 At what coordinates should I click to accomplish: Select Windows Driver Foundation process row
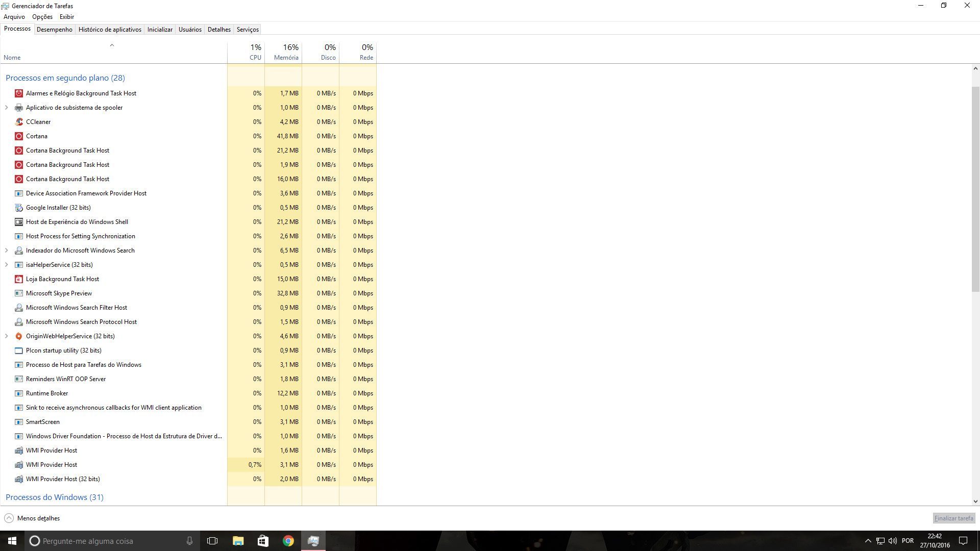coord(188,436)
